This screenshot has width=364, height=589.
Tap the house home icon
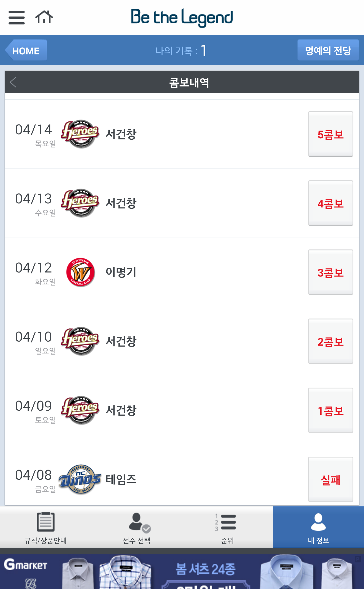tap(44, 17)
